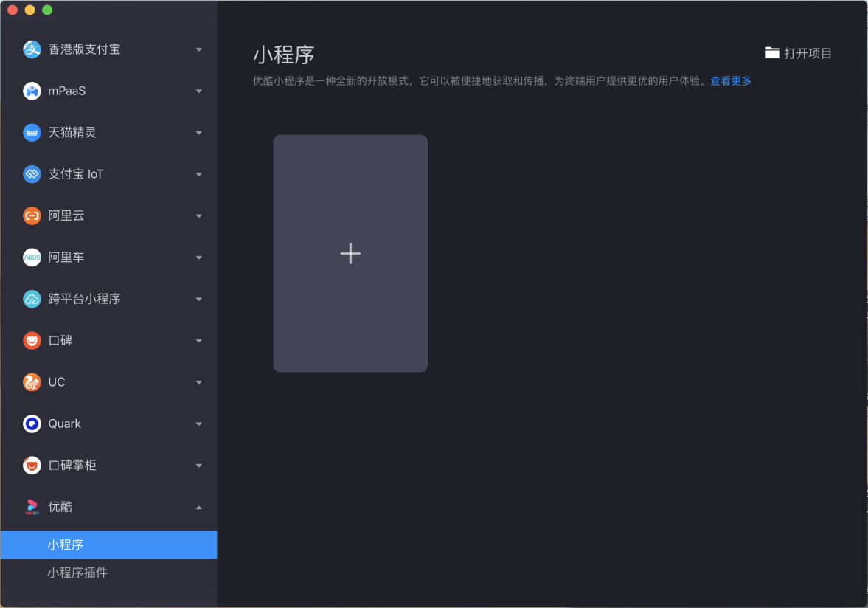Click the 口碑 icon in sidebar
This screenshot has height=608, width=868.
coord(32,341)
